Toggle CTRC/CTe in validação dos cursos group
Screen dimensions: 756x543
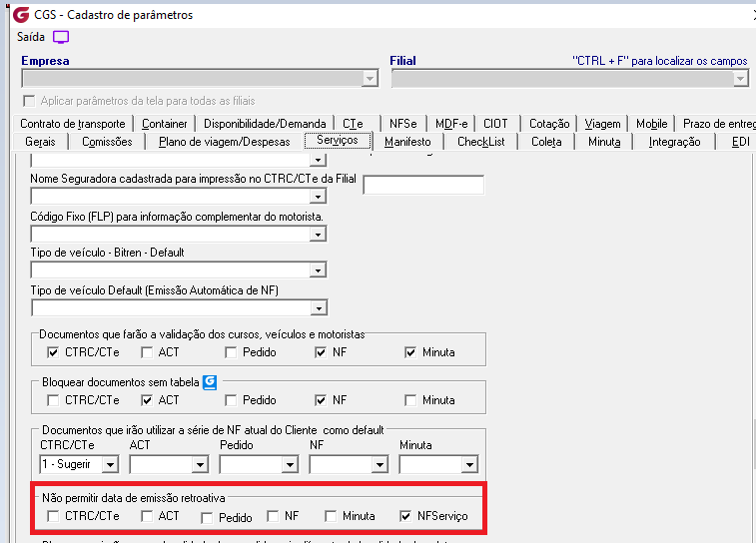tap(53, 352)
